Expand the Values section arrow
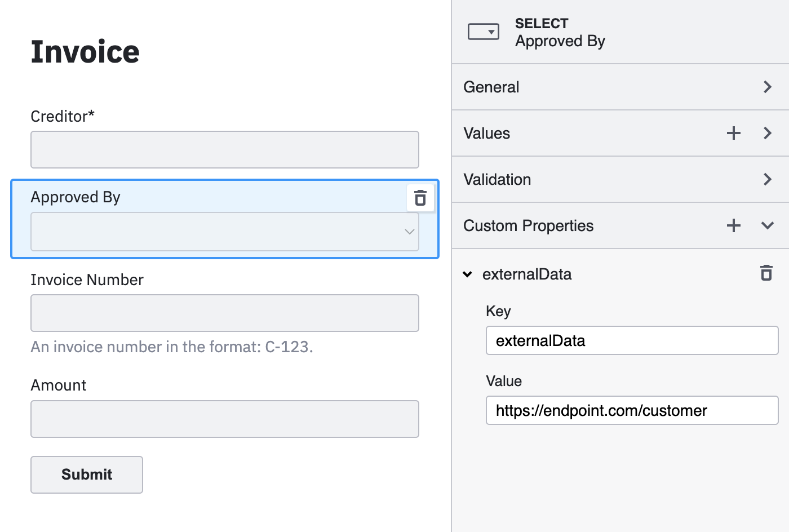The height and width of the screenshot is (532, 789). pyautogui.click(x=767, y=133)
